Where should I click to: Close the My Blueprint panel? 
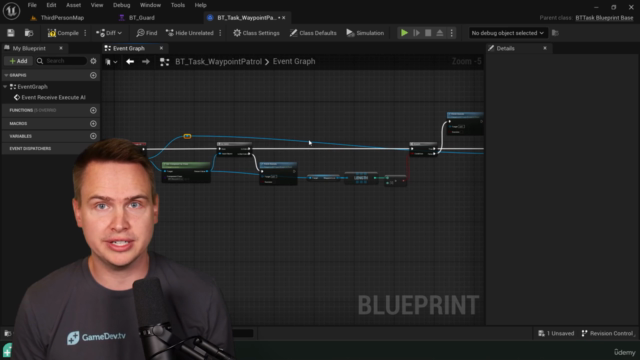pos(61,48)
